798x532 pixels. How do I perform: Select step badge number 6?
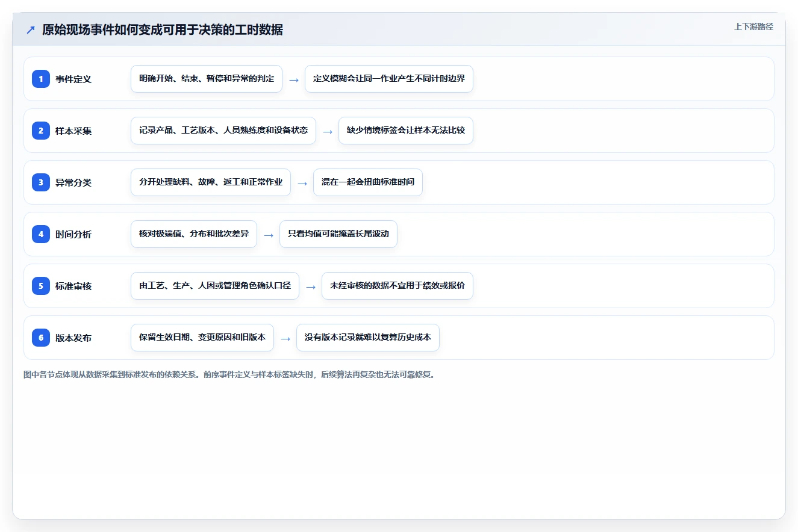coord(41,338)
